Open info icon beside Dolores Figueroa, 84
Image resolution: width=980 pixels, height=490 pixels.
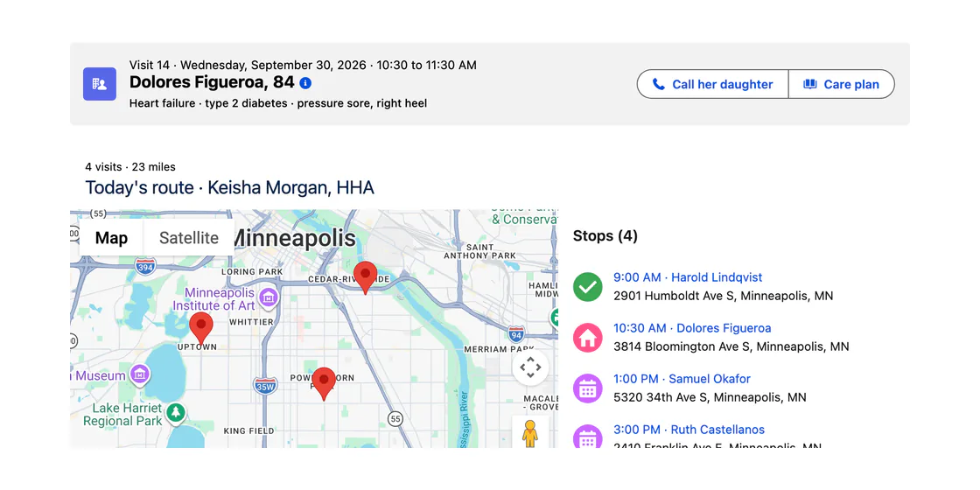(x=305, y=83)
